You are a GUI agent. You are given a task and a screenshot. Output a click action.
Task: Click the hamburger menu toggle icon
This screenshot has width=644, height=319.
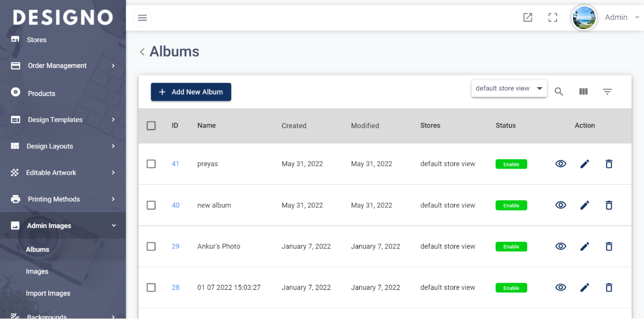pyautogui.click(x=142, y=18)
